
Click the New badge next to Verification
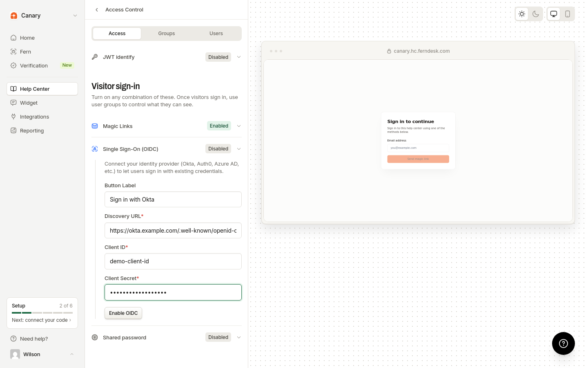pyautogui.click(x=67, y=65)
